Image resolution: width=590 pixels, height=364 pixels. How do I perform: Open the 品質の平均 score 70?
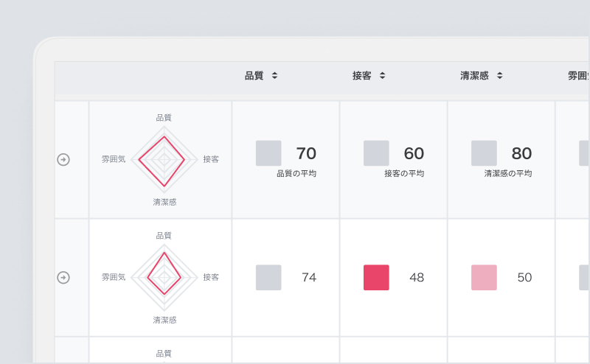(306, 153)
